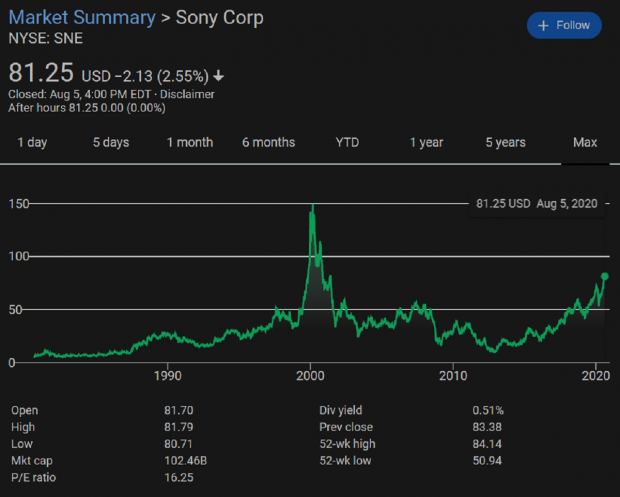Image resolution: width=620 pixels, height=497 pixels.
Task: Show the 1 year chart range
Action: [426, 142]
